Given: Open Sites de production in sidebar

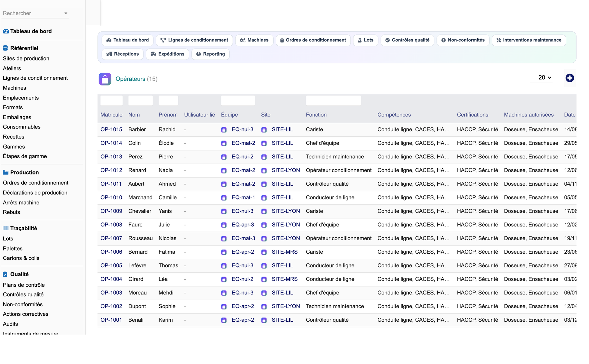Looking at the screenshot, I should click(x=26, y=58).
